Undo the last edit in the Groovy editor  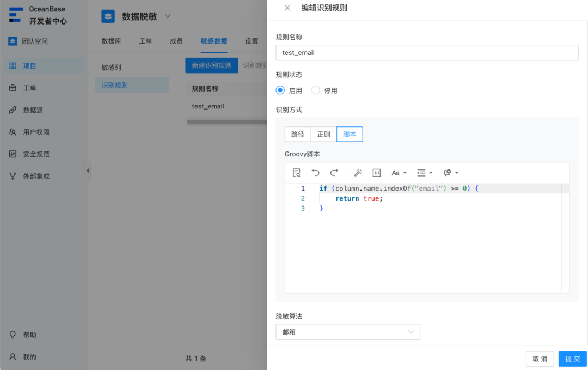[316, 172]
